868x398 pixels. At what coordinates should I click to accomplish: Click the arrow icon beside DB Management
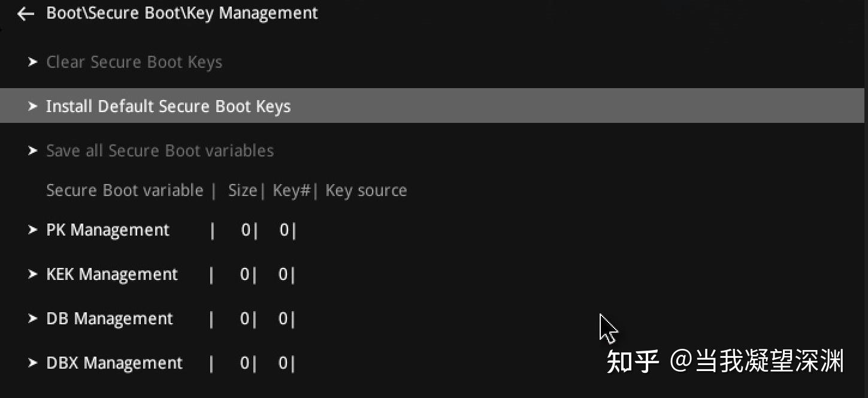coord(32,318)
